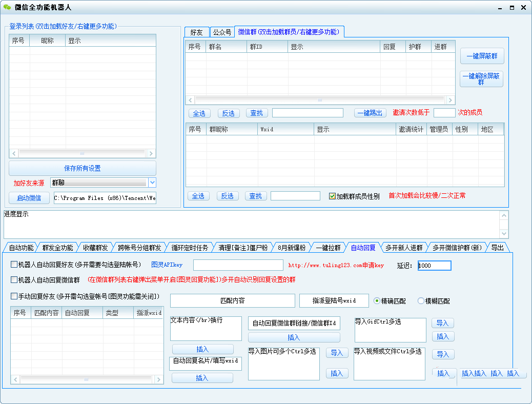
Task: Click the 一键踢出 button
Action: coord(371,113)
